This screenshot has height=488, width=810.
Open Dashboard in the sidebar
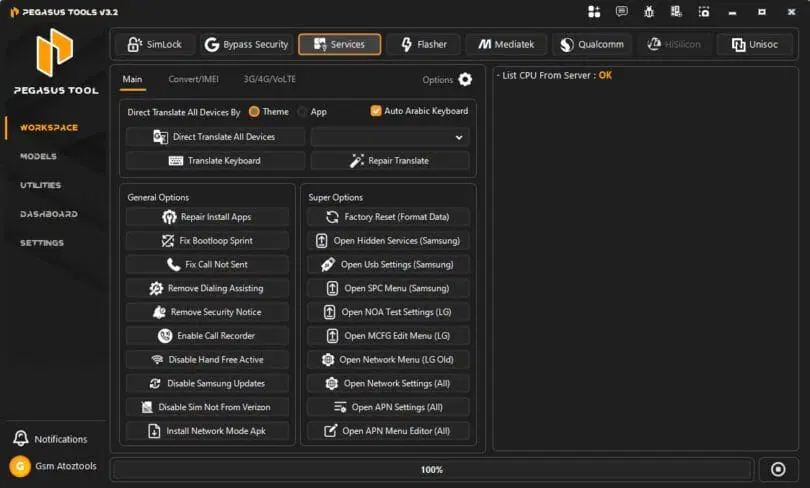[49, 214]
